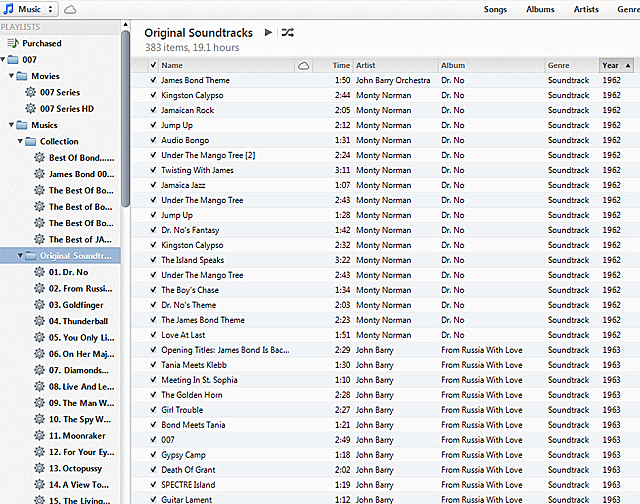
Task: Click the sidebar scroll up arrow
Action: point(126,24)
